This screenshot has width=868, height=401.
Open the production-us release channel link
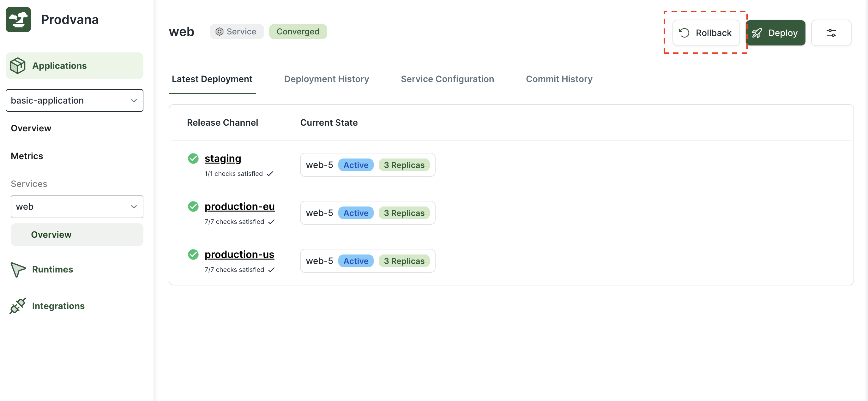point(239,254)
